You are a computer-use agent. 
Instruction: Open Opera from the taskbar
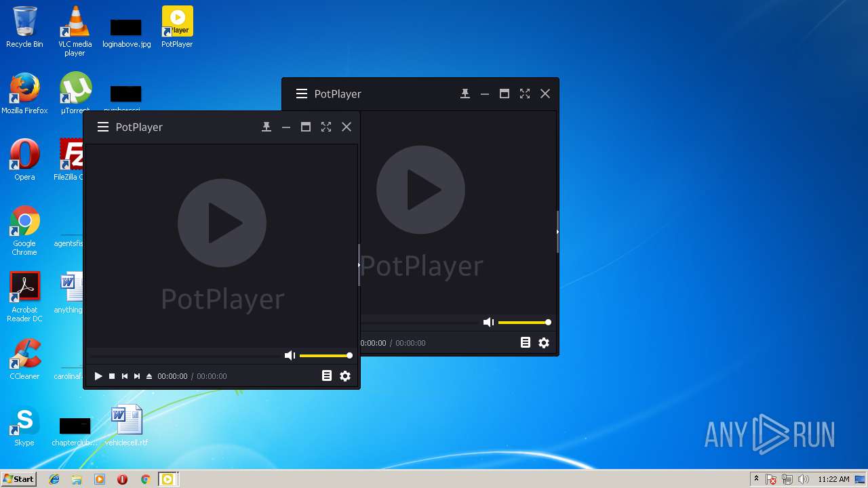click(122, 479)
